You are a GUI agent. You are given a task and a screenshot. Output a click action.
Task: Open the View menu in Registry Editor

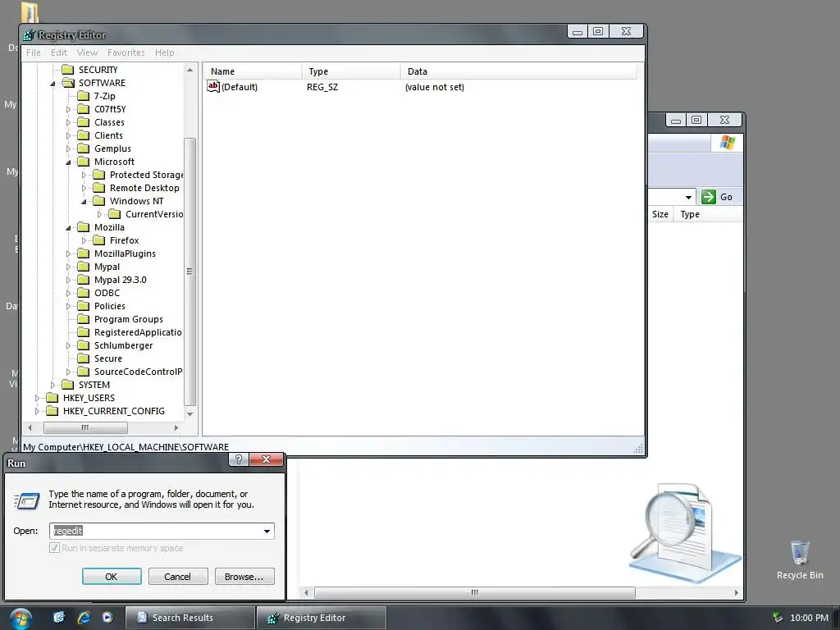[87, 52]
